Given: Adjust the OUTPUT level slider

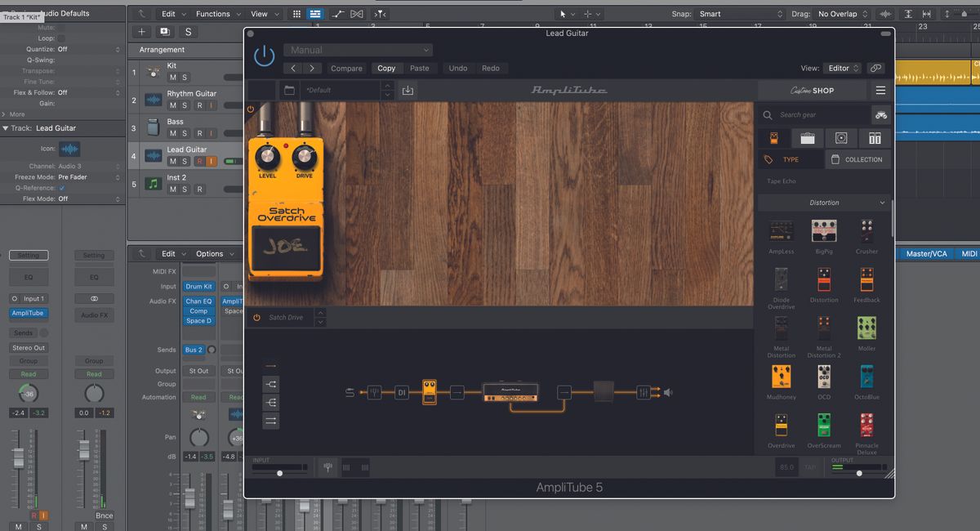Looking at the screenshot, I should [x=857, y=471].
